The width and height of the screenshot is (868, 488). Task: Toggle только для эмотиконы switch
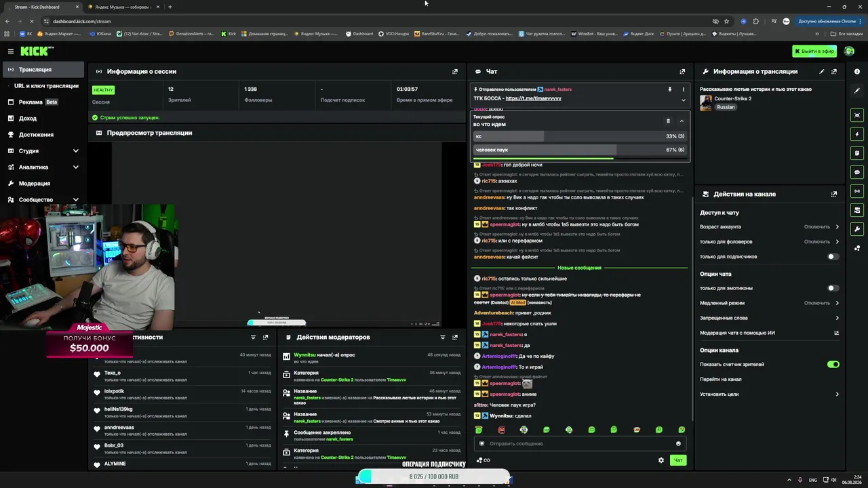pos(833,288)
